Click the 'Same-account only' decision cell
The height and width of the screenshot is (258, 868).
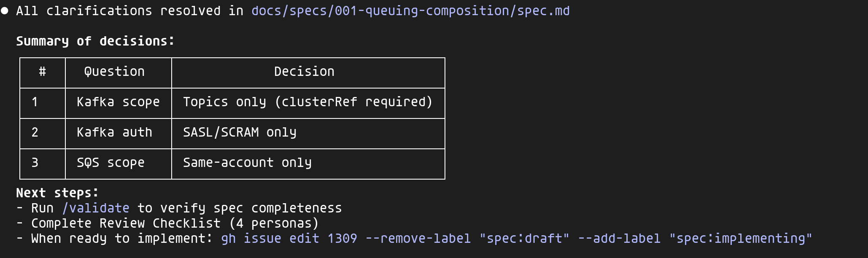coord(247,163)
